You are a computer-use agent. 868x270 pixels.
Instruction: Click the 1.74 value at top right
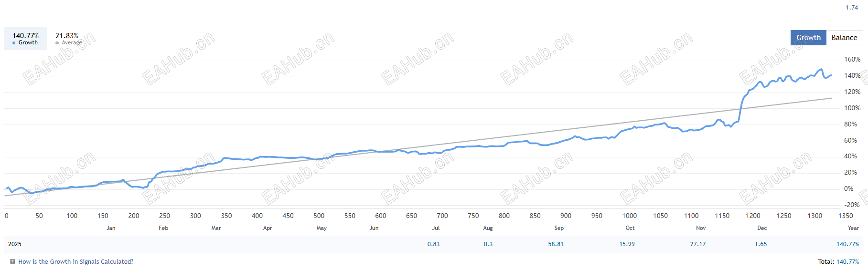coord(852,8)
